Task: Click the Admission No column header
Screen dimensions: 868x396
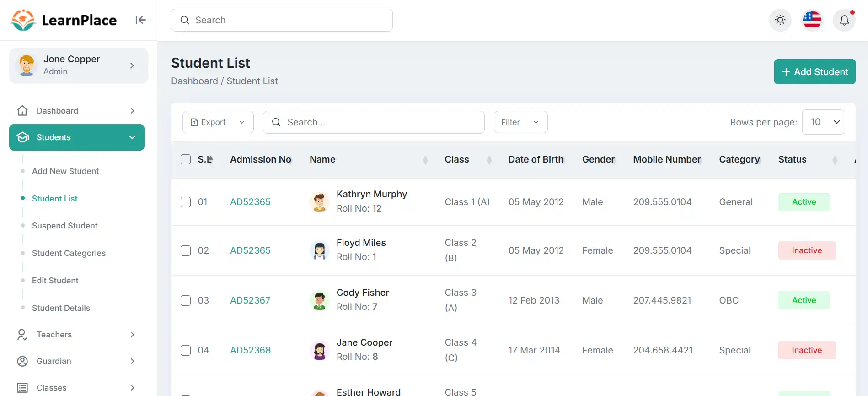Action: tap(261, 159)
